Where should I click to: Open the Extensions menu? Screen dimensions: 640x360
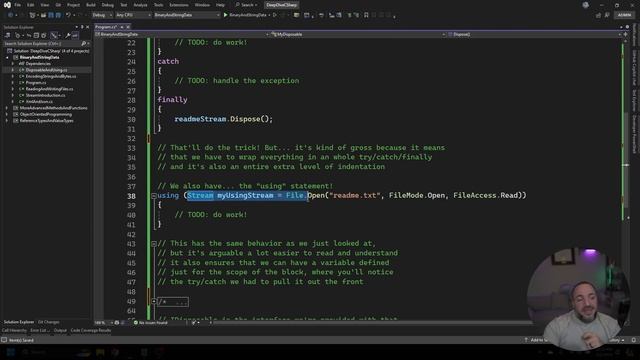(x=179, y=5)
